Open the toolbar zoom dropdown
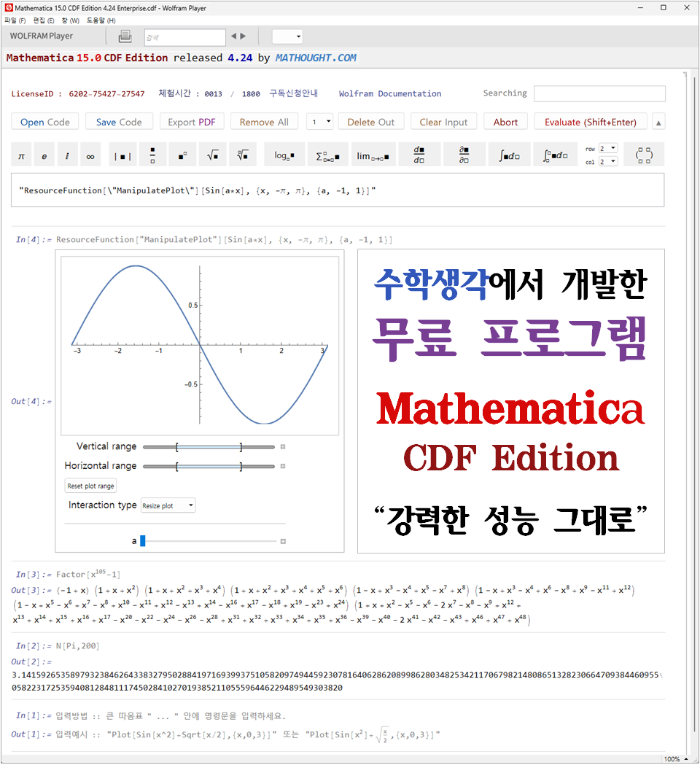 tap(287, 36)
